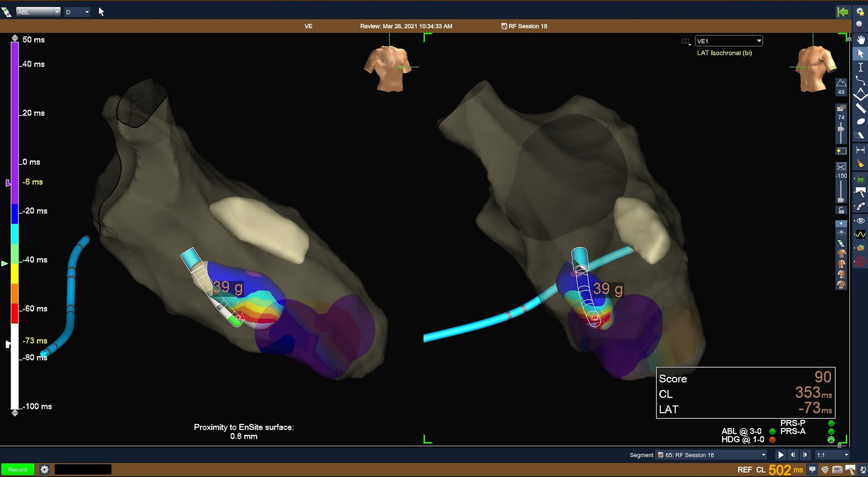
Task: Open the Segment 65: RF Session 18 dropdown
Action: [x=711, y=455]
